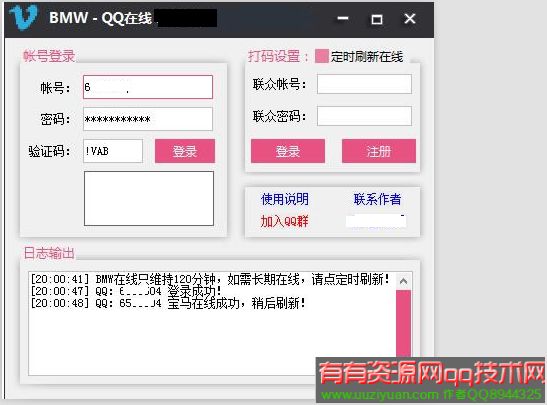Click the log scrollbar up arrow
Viewport: 547px width, 405px height.
(404, 281)
